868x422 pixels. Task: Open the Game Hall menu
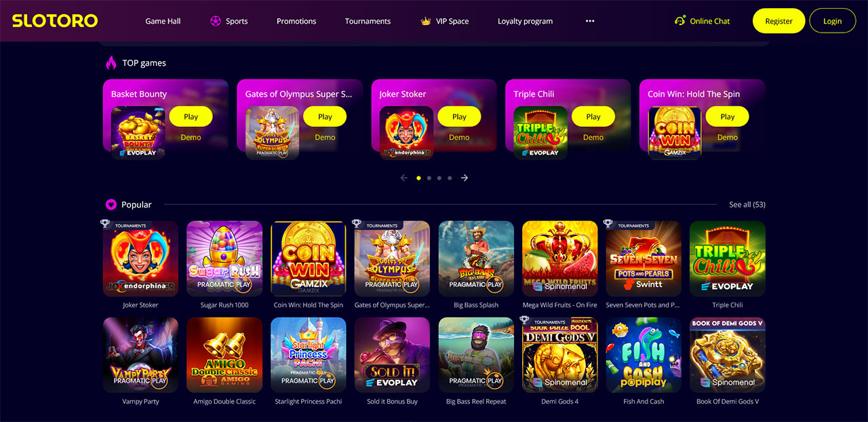(163, 21)
